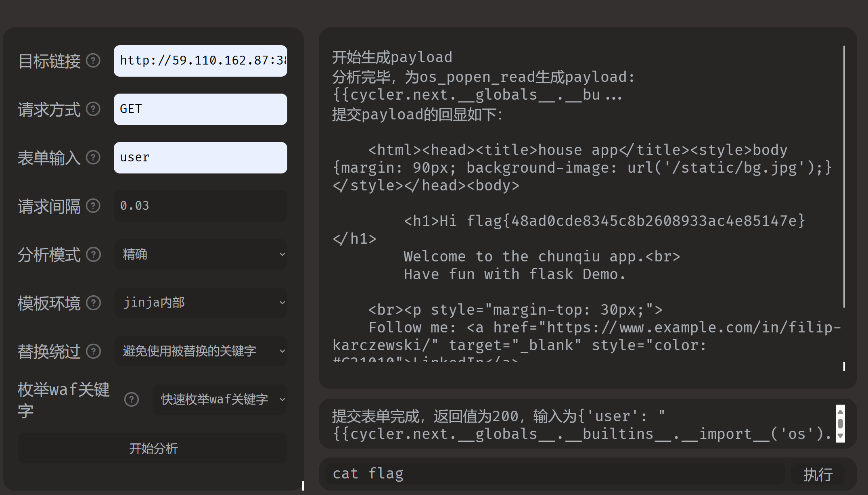Expand 快速枚举waf关键字 dropdown
The width and height of the screenshot is (868, 495).
(x=220, y=399)
